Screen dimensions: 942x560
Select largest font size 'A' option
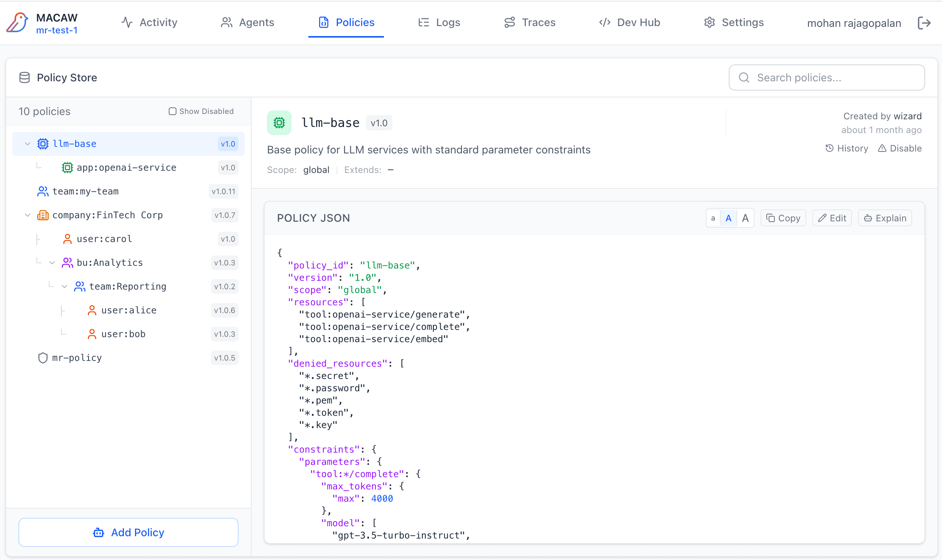pyautogui.click(x=745, y=218)
